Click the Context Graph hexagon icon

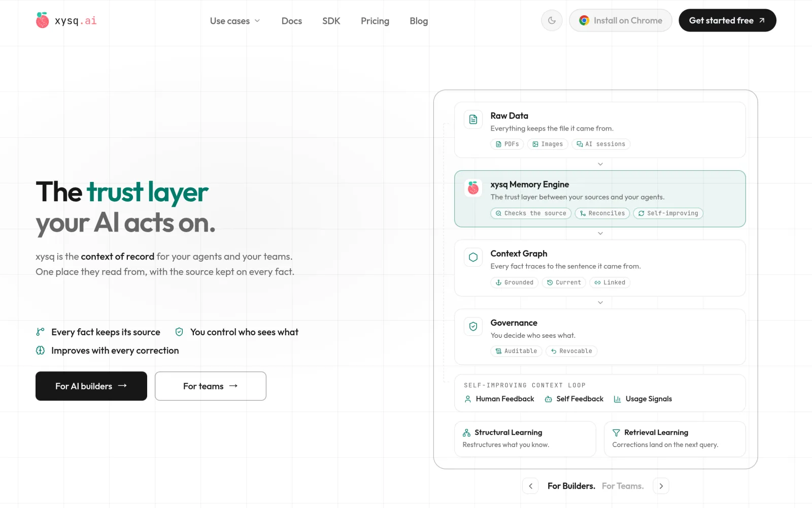tap(473, 257)
